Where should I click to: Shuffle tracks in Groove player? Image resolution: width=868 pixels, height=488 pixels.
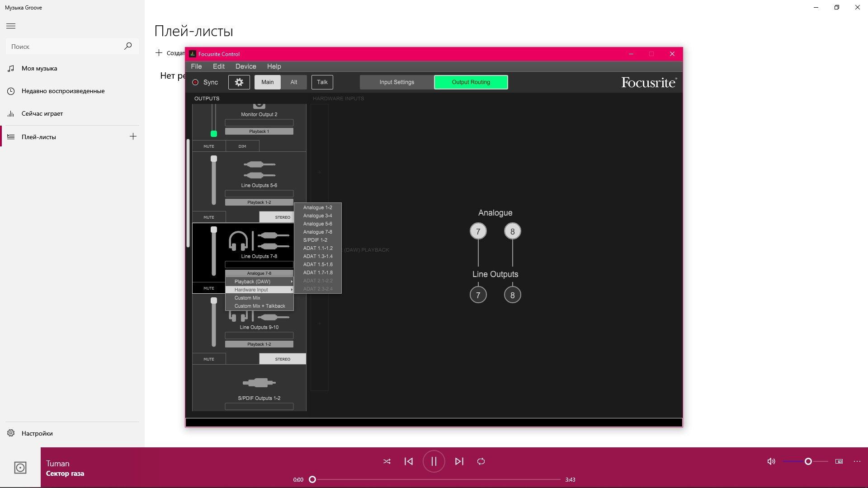click(387, 461)
